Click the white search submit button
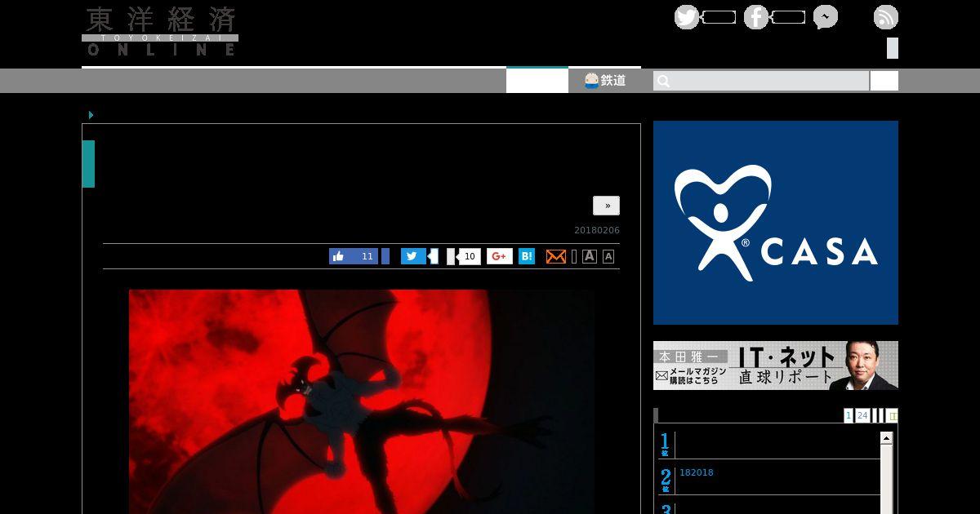 (884, 81)
